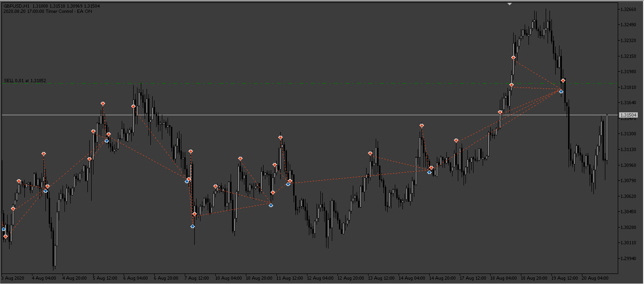Image resolution: width=644 pixels, height=284 pixels.
Task: Click the 1.30110 price scale label
Action: 629,243
